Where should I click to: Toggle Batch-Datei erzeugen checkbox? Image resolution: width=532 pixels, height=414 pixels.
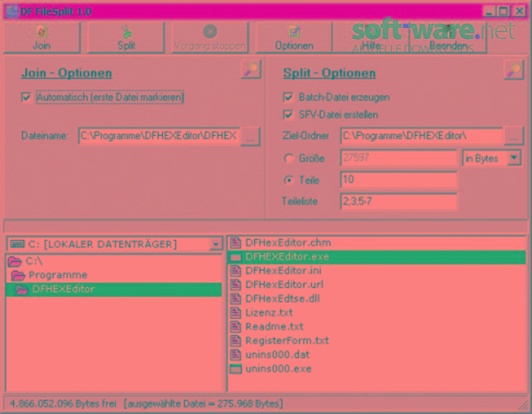[288, 97]
